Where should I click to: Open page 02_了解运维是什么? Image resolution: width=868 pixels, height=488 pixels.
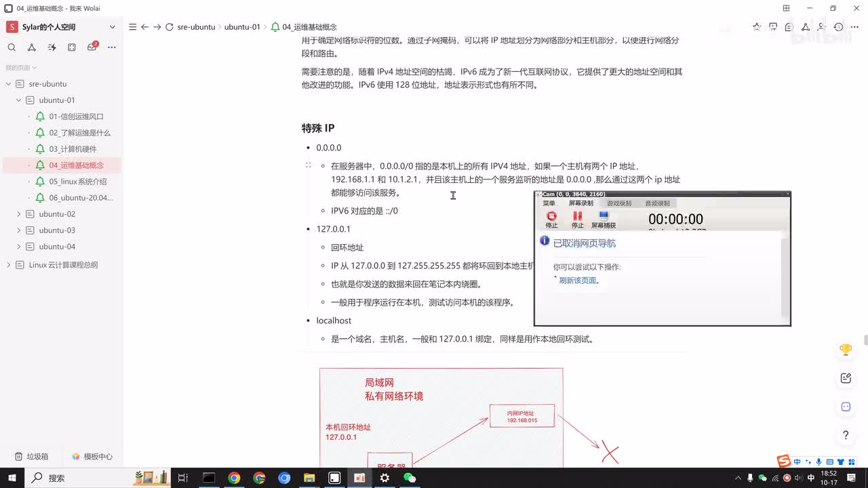79,133
